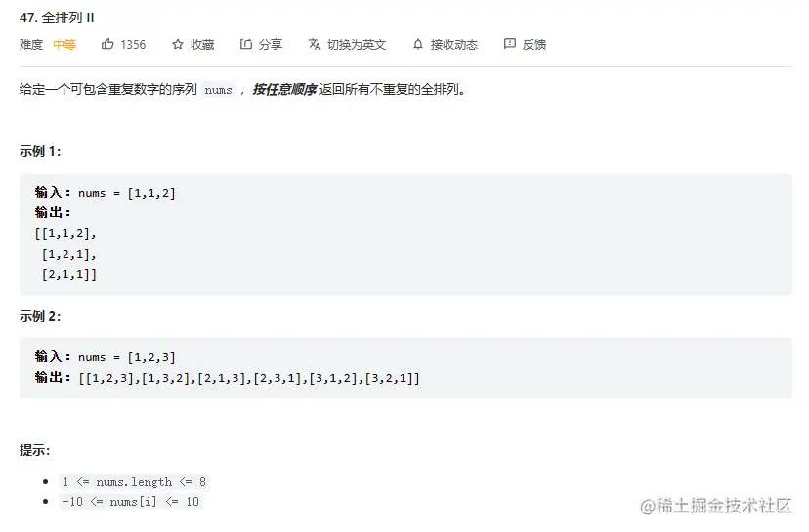Click the feedback flag icon
The image size is (809, 532).
[510, 44]
